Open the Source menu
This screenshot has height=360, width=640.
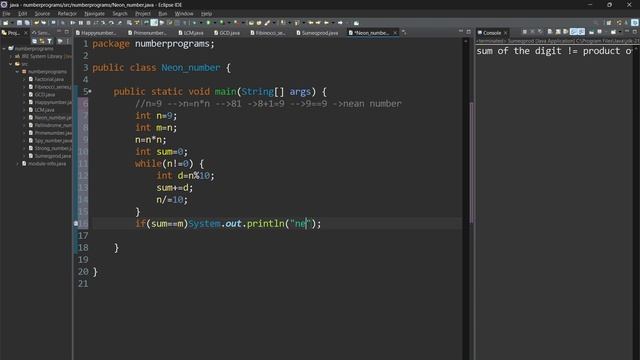pos(42,13)
